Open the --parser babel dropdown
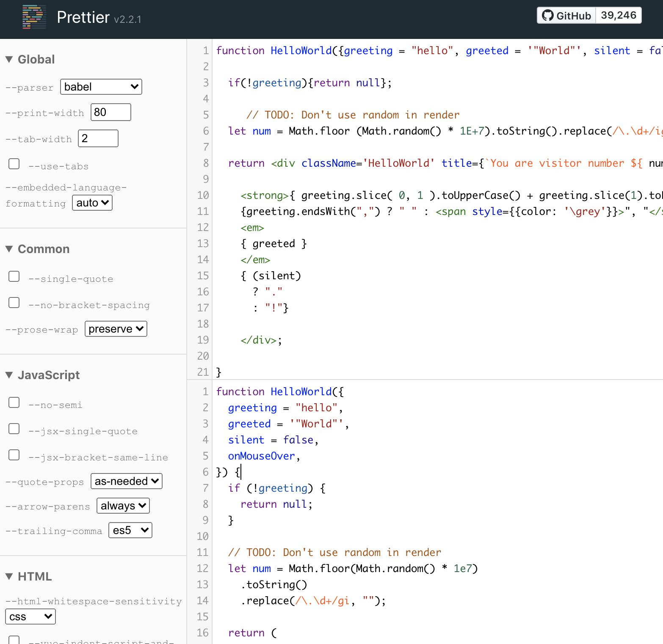Screen dimensions: 663x644 [101, 87]
